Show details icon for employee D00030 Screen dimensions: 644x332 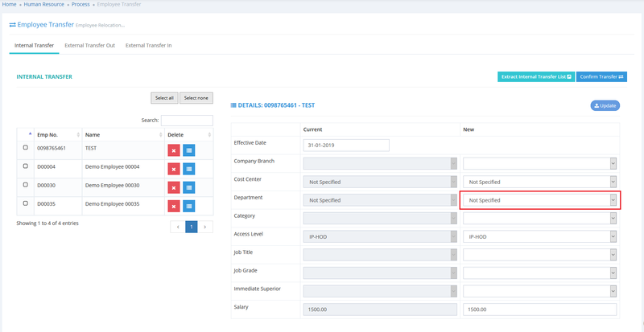pos(188,187)
